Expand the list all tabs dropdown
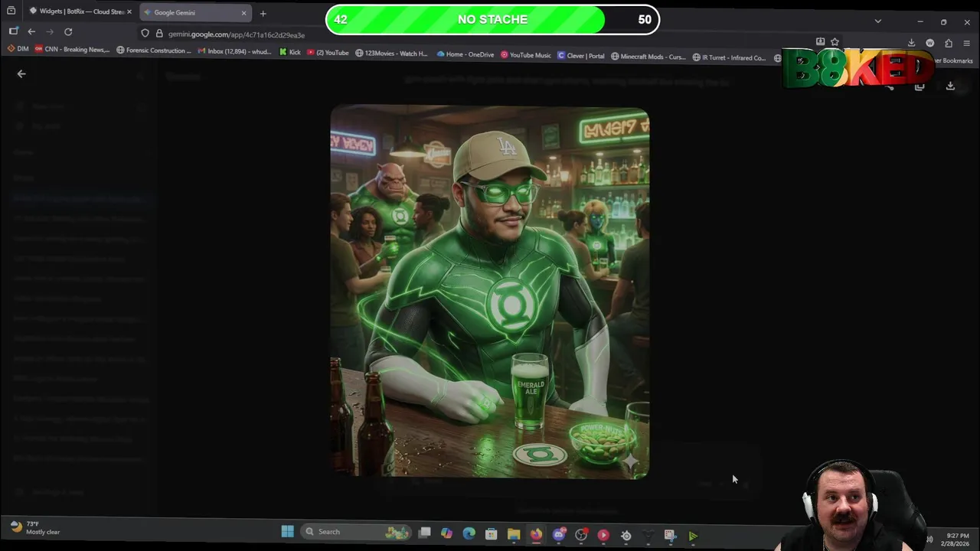This screenshot has height=551, width=980. (x=877, y=21)
